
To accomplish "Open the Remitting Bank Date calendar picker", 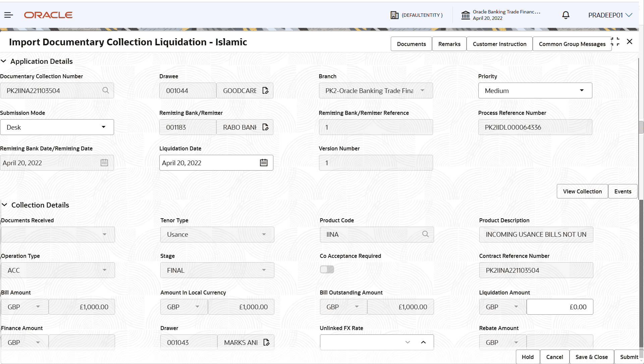I will click(104, 163).
